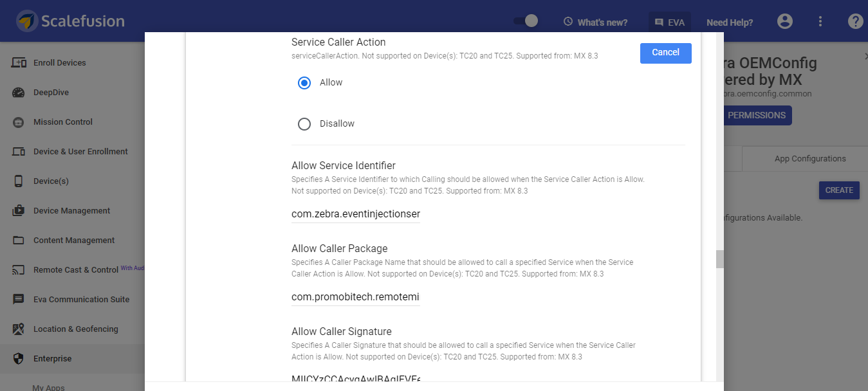Open the vertical three-dots menu
This screenshot has width=868, height=391.
(820, 21)
